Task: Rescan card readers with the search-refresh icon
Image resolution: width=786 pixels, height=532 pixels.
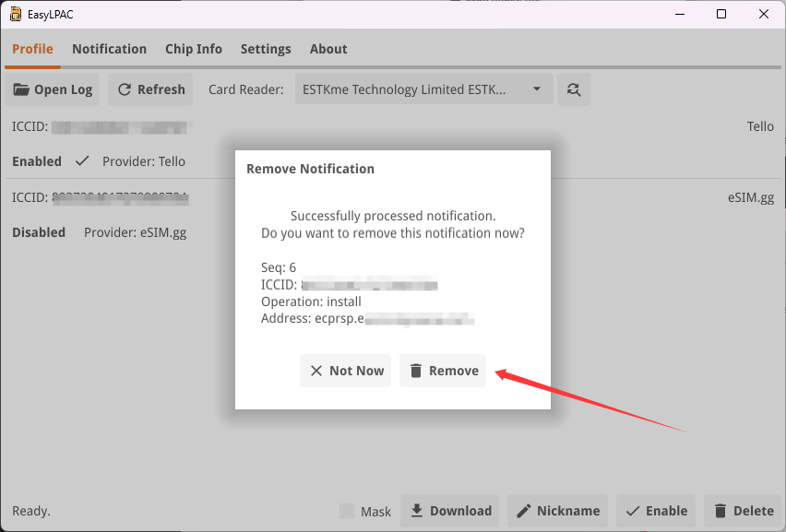Action: tap(574, 89)
